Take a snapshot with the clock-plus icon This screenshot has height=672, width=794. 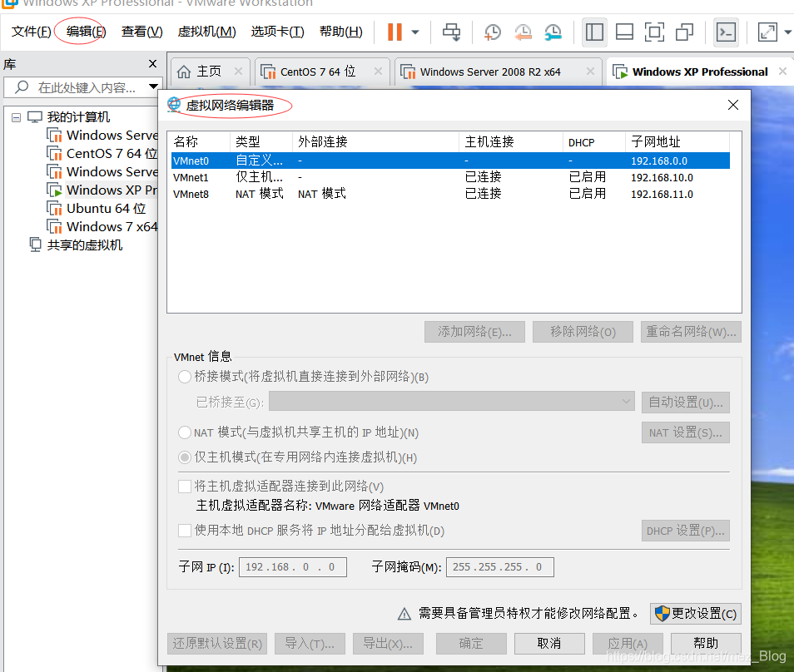(492, 32)
